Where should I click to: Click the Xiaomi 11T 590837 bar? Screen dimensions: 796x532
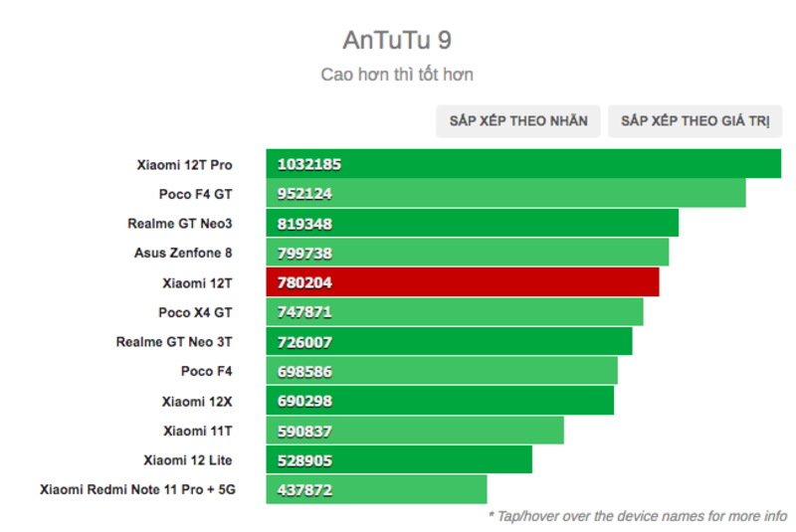point(414,431)
